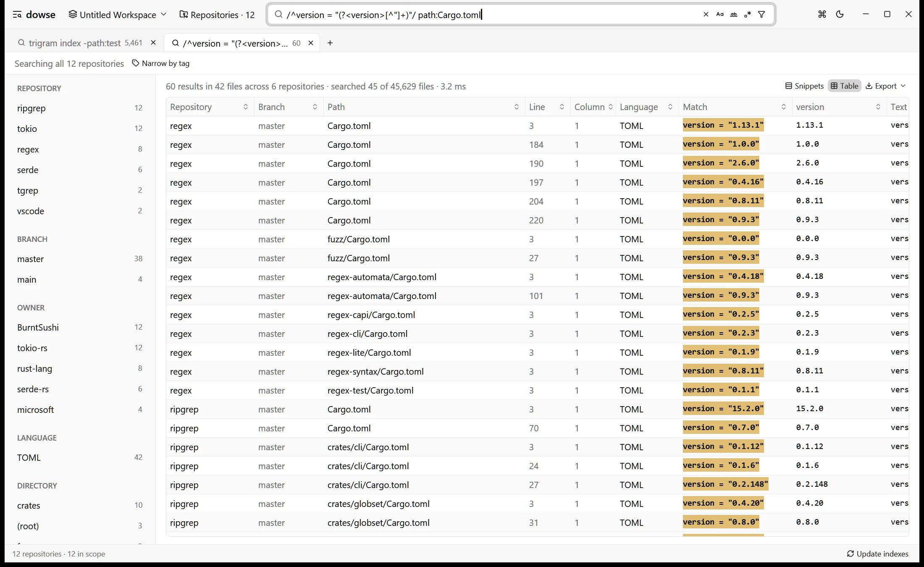This screenshot has width=924, height=567.
Task: Open the filter funnel in search bar
Action: [761, 15]
